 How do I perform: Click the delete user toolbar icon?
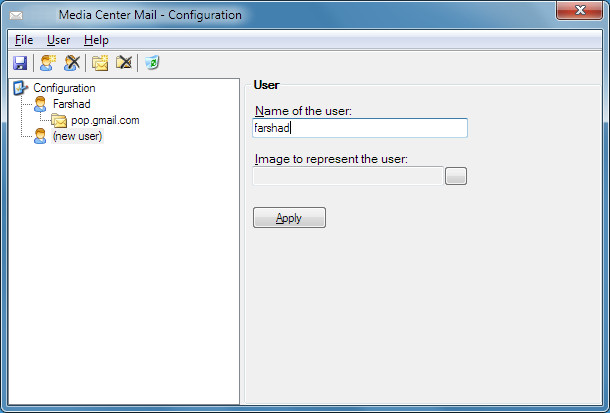[x=72, y=63]
